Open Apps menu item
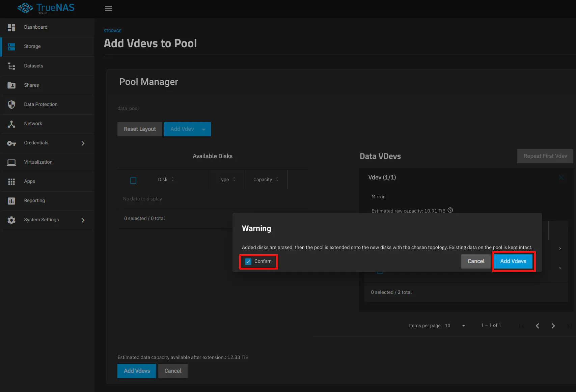Screen dimensions: 576x392 coord(48,181)
